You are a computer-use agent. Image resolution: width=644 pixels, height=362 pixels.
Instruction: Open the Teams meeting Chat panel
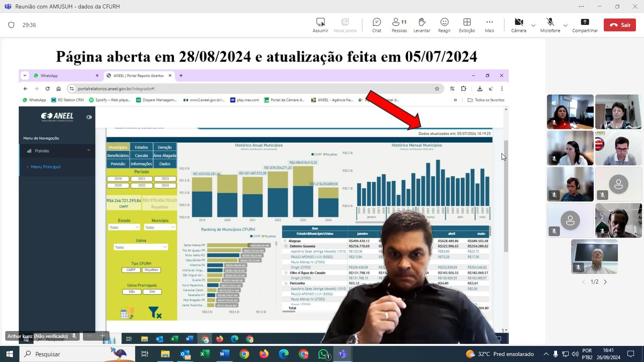(377, 25)
